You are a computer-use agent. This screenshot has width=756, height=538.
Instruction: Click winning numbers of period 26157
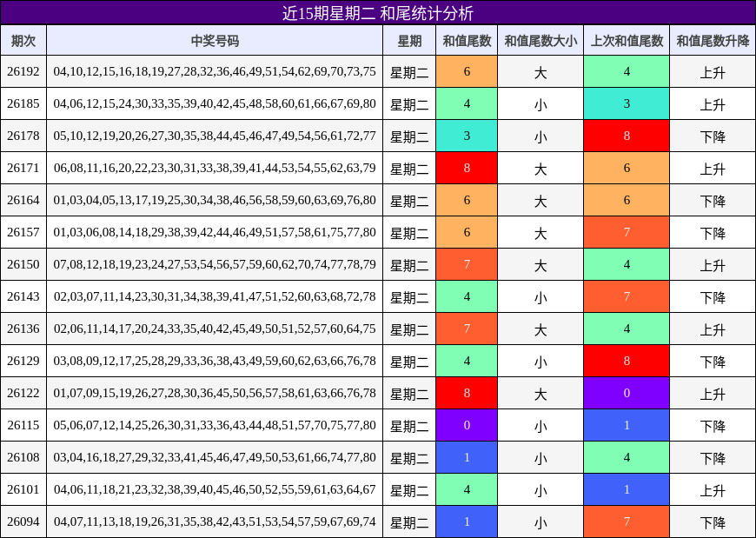215,232
